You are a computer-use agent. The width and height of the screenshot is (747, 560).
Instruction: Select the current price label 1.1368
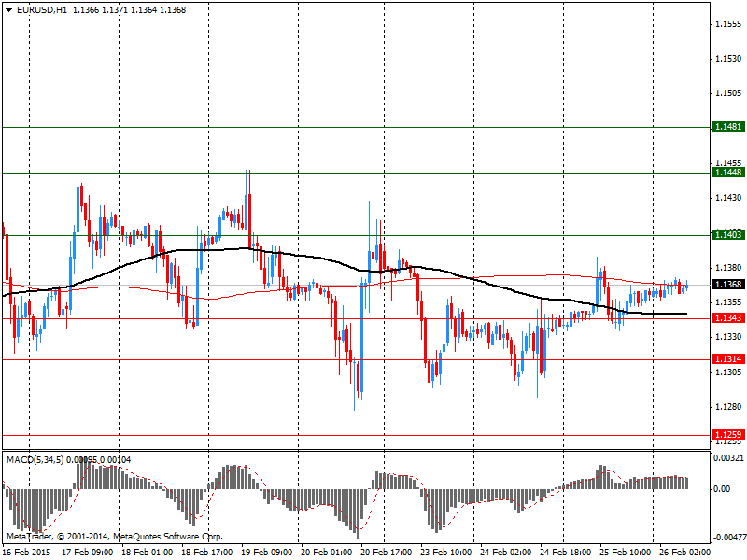point(728,285)
